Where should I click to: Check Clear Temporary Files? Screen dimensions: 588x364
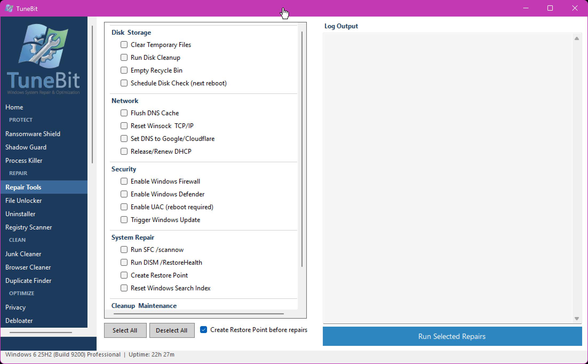[x=124, y=45]
